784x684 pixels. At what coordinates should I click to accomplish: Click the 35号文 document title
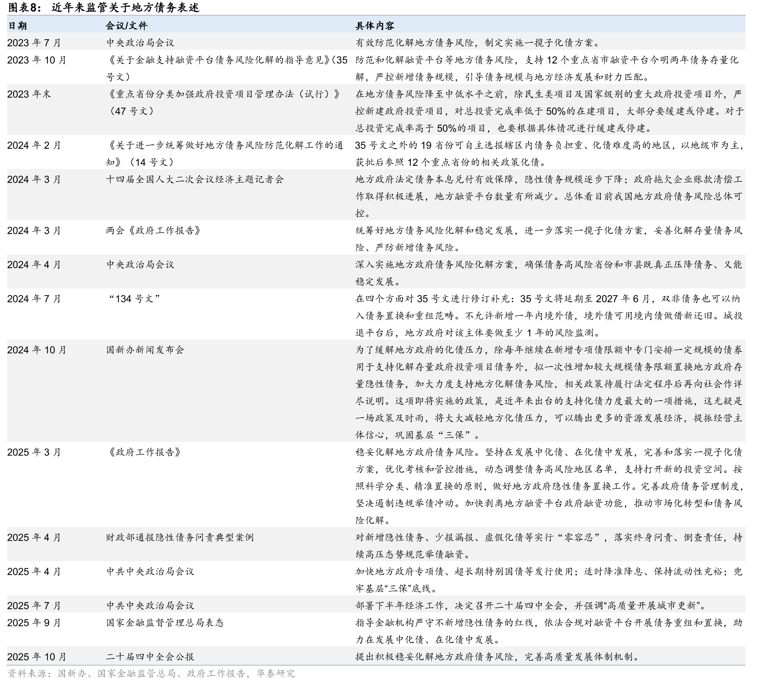(x=227, y=68)
